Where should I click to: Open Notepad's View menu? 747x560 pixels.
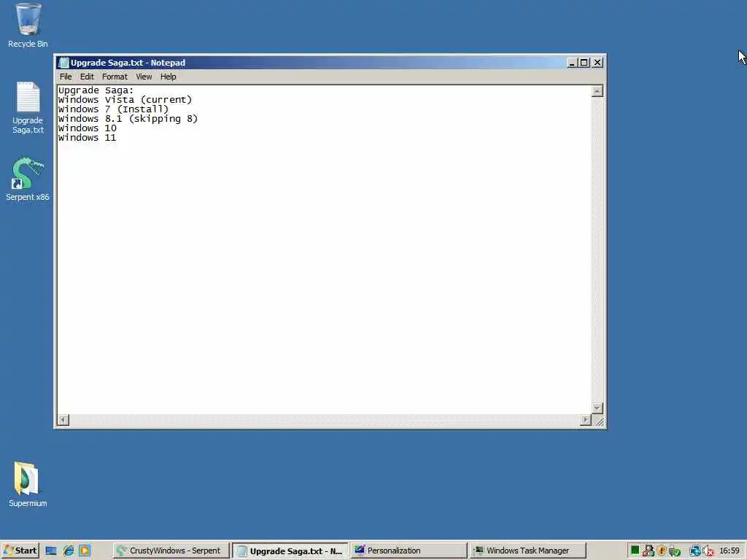144,77
